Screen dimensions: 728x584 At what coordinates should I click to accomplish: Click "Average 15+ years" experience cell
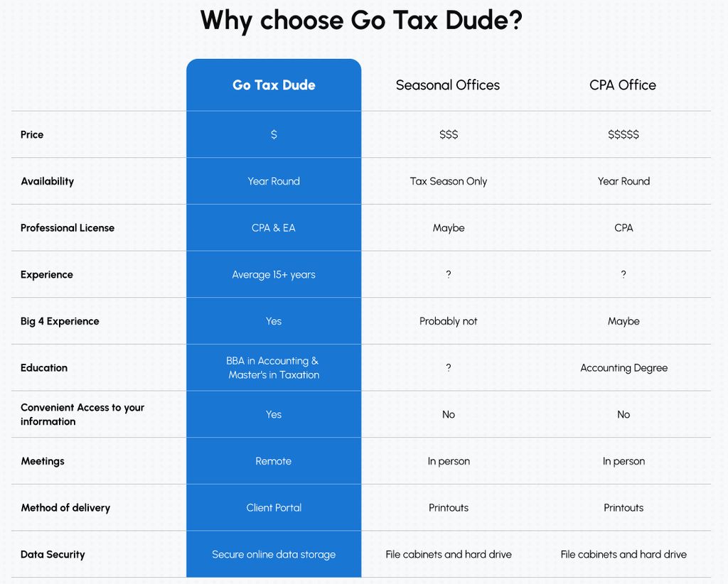274,275
